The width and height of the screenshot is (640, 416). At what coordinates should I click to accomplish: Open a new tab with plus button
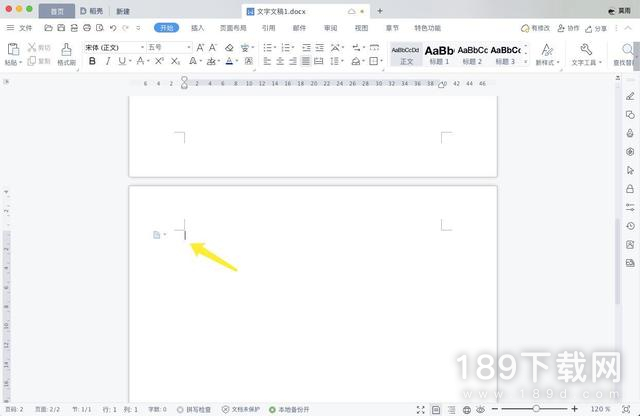pyautogui.click(x=380, y=10)
